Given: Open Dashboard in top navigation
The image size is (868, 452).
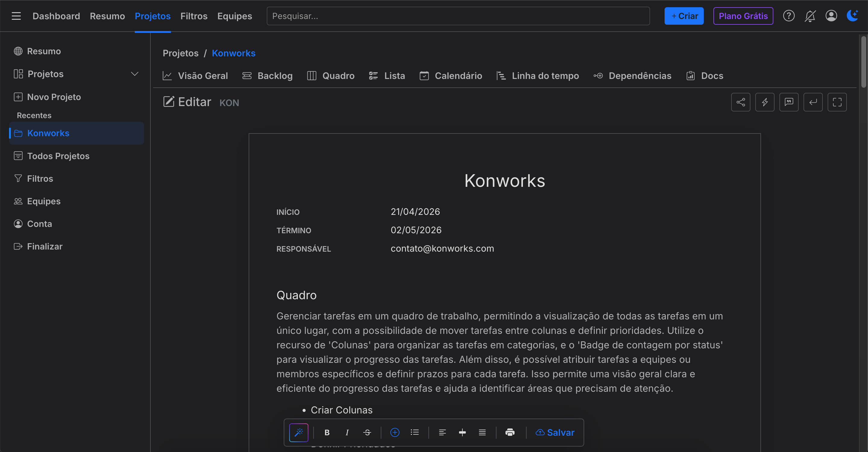Looking at the screenshot, I should pyautogui.click(x=56, y=16).
